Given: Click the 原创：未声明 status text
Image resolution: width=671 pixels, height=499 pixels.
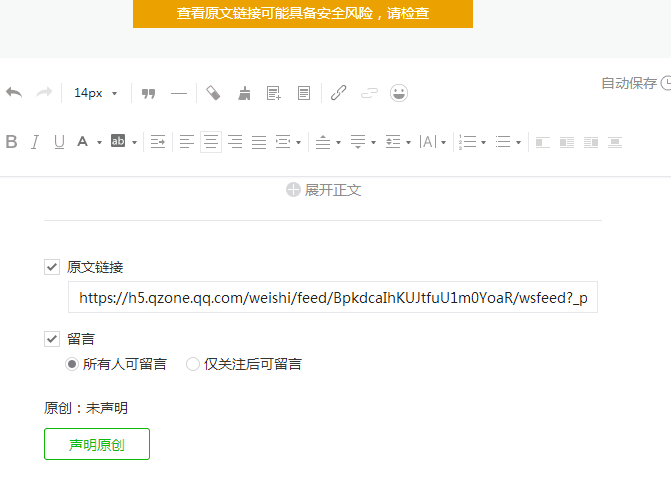Looking at the screenshot, I should click(86, 408).
